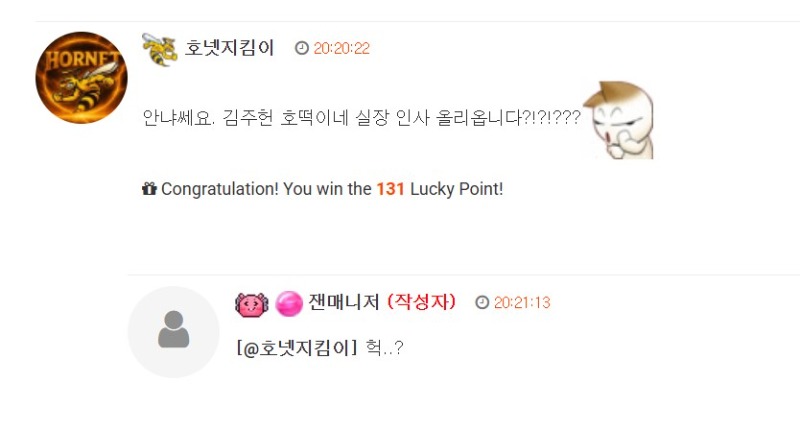Open the default gray user avatar
800x431 pixels.
pyautogui.click(x=173, y=332)
